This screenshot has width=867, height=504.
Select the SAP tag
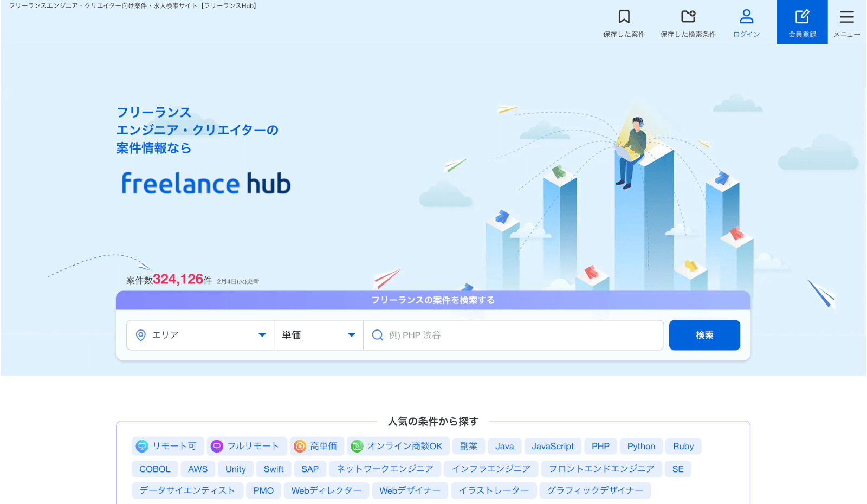coord(310,469)
